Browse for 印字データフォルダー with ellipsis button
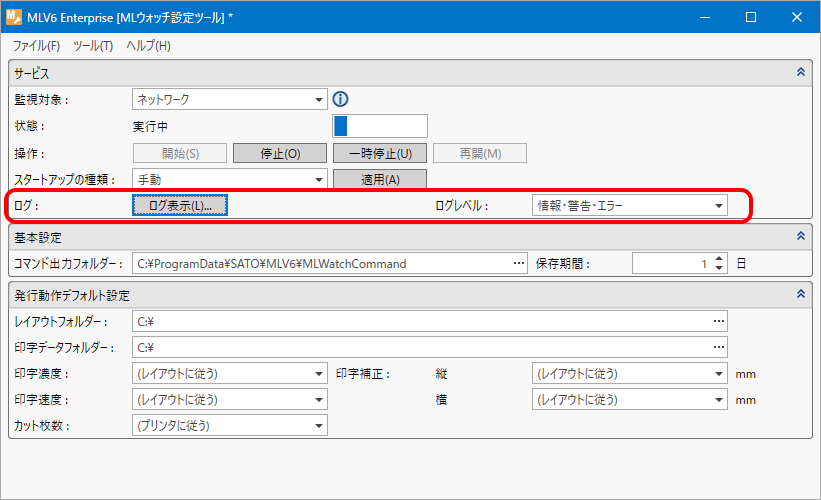 719,347
